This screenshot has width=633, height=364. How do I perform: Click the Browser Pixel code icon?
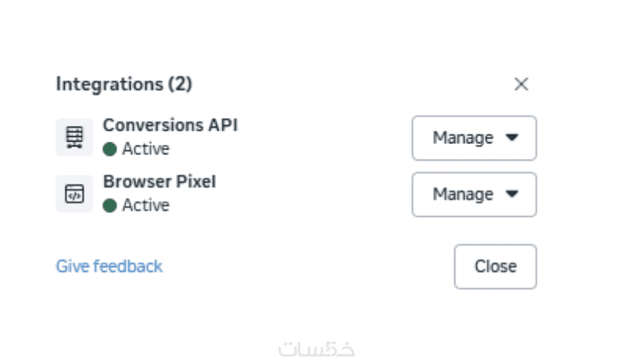[74, 194]
